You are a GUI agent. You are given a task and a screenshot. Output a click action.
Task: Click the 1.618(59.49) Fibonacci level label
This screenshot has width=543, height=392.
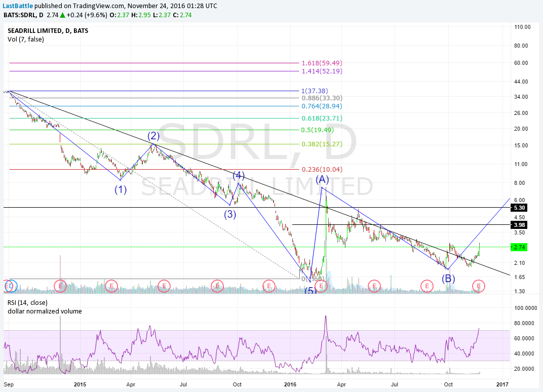point(322,63)
